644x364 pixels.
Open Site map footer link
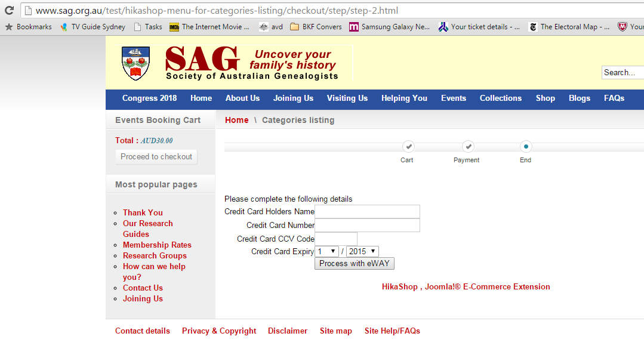[336, 331]
